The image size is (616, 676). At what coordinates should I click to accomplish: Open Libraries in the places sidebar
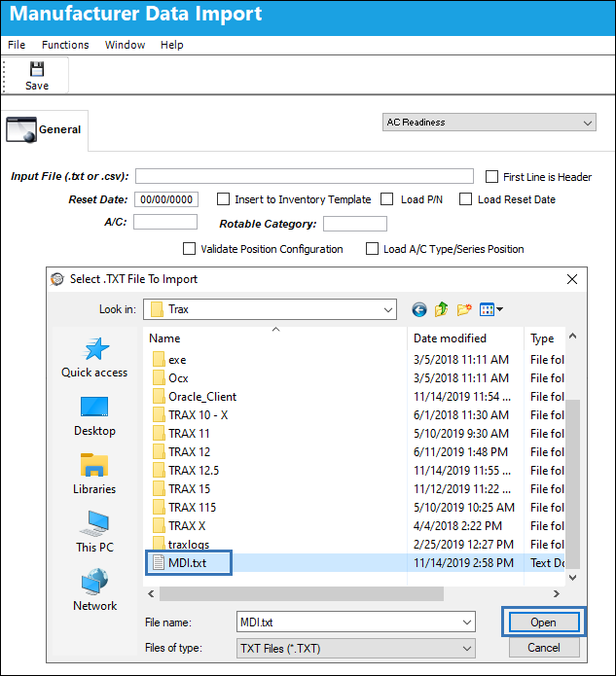(94, 475)
